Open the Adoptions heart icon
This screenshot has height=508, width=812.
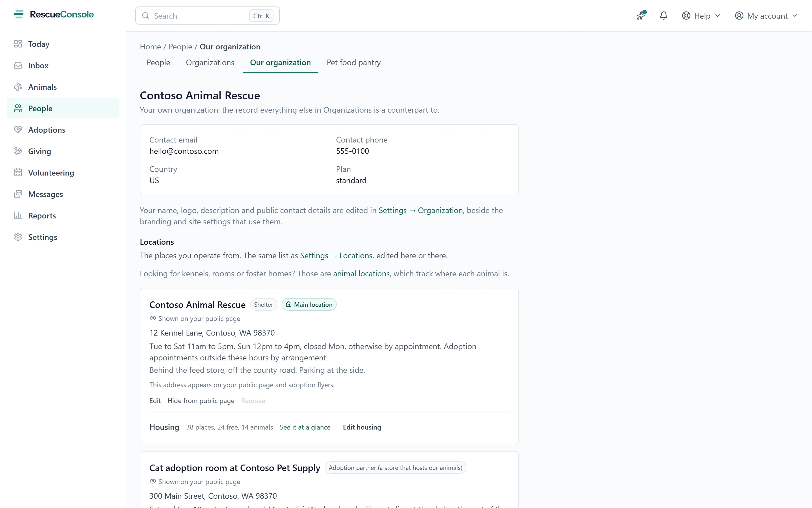coord(18,130)
